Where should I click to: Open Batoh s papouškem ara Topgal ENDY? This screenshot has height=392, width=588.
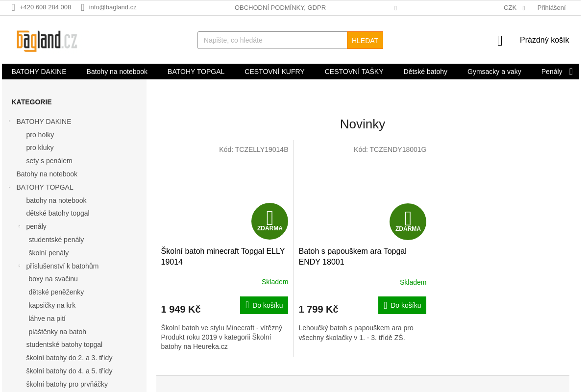click(x=352, y=256)
